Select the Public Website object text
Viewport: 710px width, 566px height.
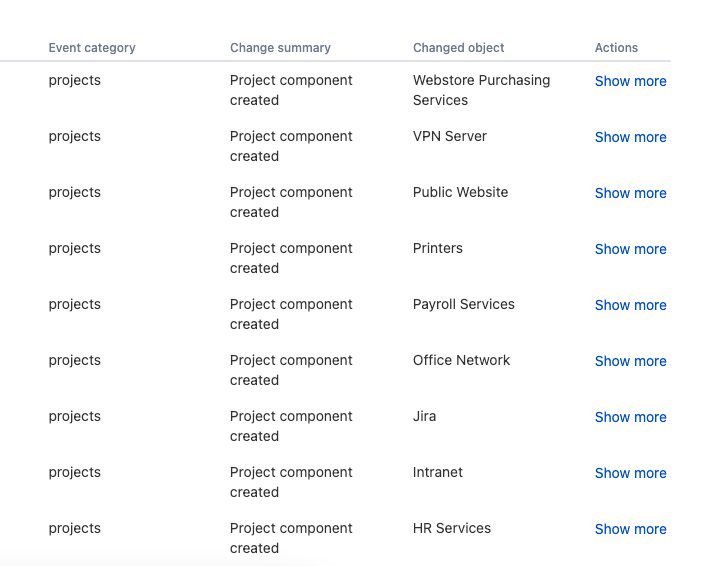click(x=460, y=192)
